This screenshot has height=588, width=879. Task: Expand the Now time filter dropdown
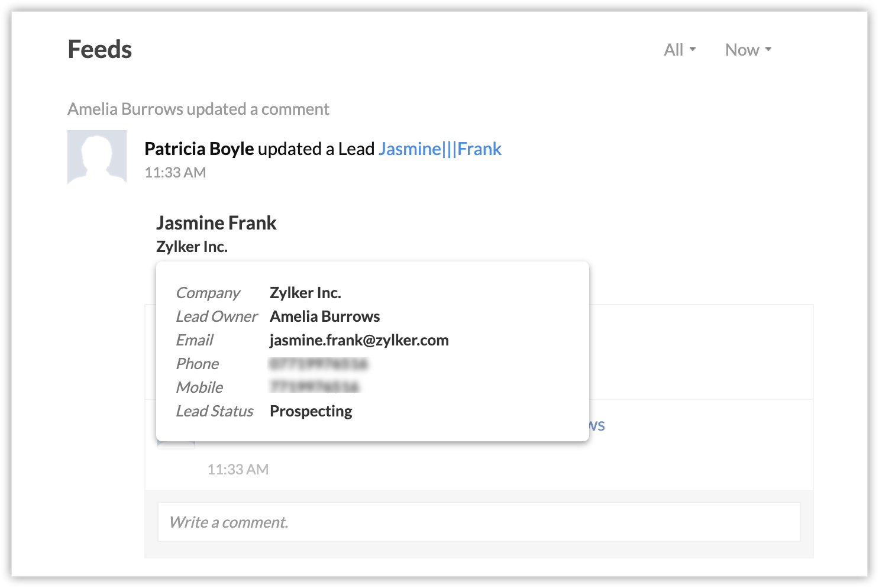coord(748,50)
